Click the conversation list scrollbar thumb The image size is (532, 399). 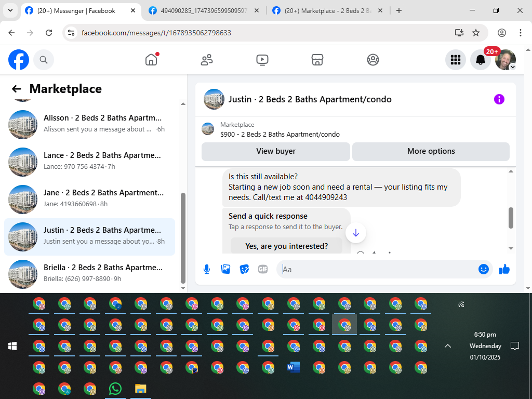(183, 238)
